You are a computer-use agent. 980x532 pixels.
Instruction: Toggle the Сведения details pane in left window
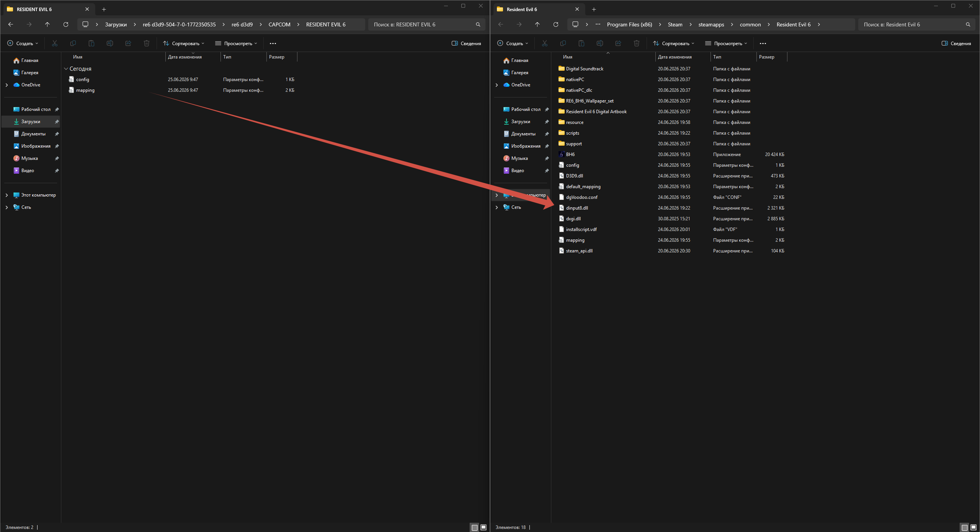coord(466,43)
